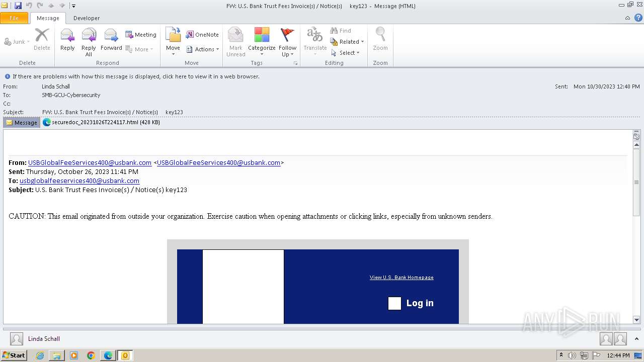Image resolution: width=644 pixels, height=362 pixels.
Task: Click Save icon in Quick Access Toolbar
Action: [18, 6]
